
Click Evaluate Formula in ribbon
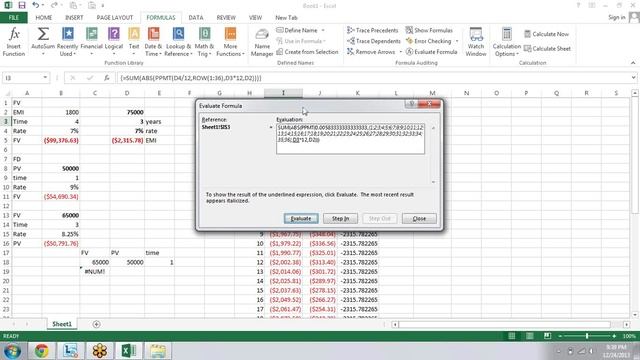[431, 52]
